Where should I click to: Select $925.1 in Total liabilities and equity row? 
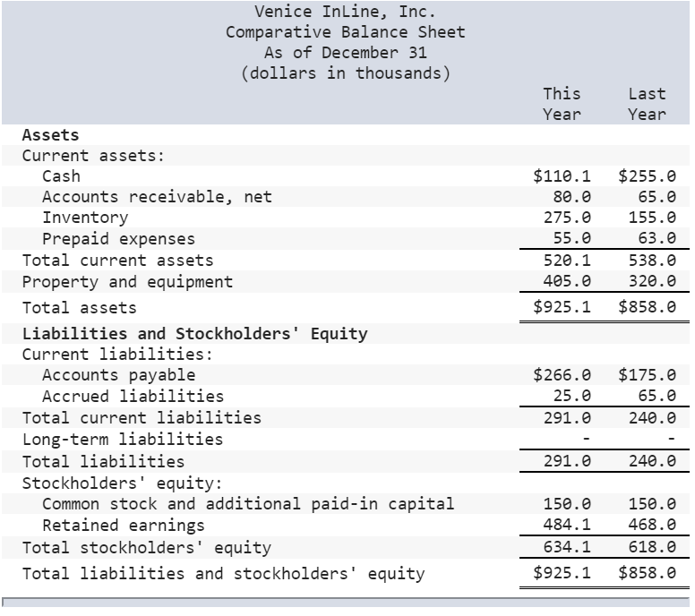(x=562, y=573)
